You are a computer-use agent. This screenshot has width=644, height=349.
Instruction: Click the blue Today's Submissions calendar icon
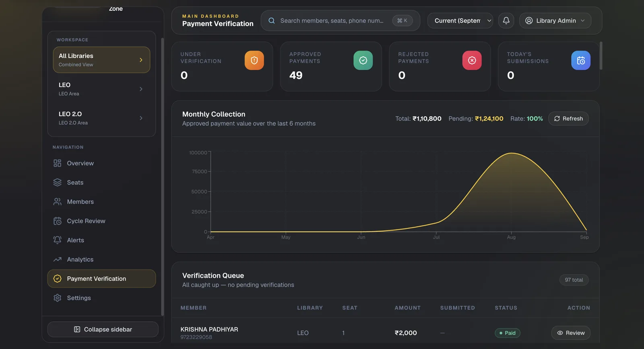click(581, 60)
